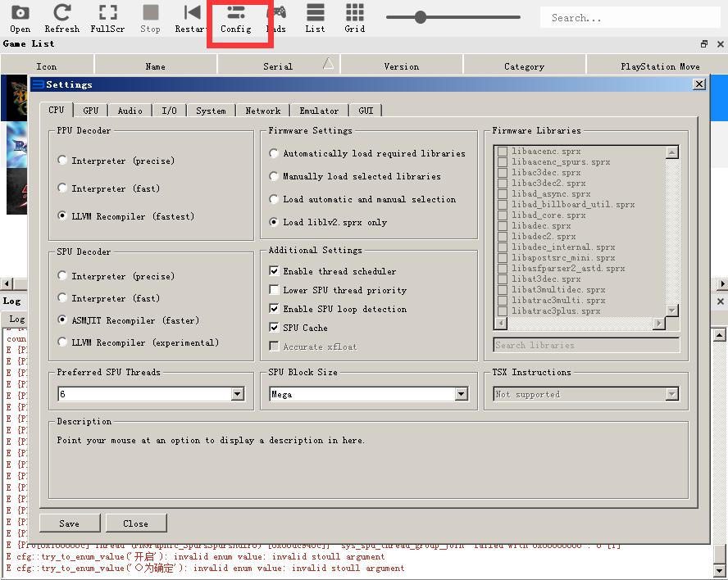Enable Lower SPU thread priority
728x580 pixels.
275,290
